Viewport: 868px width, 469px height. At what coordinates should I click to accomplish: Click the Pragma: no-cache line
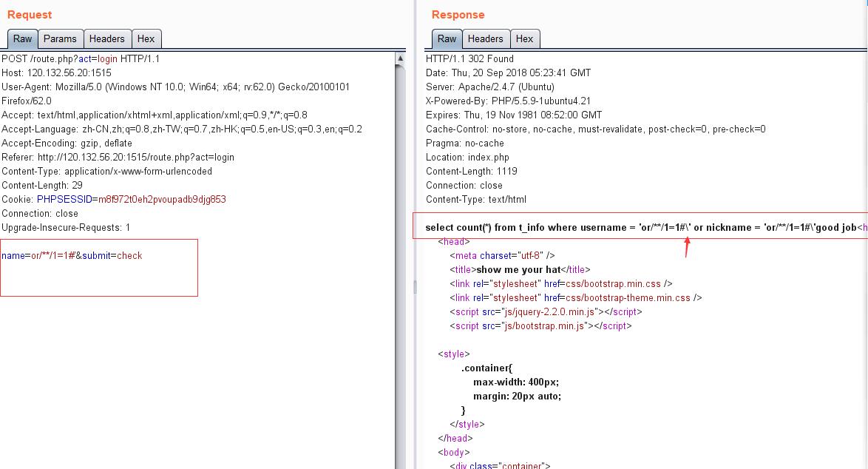coord(465,143)
